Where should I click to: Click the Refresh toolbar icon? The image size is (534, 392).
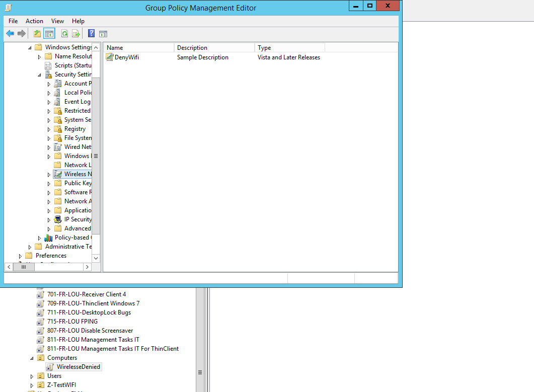pos(64,34)
